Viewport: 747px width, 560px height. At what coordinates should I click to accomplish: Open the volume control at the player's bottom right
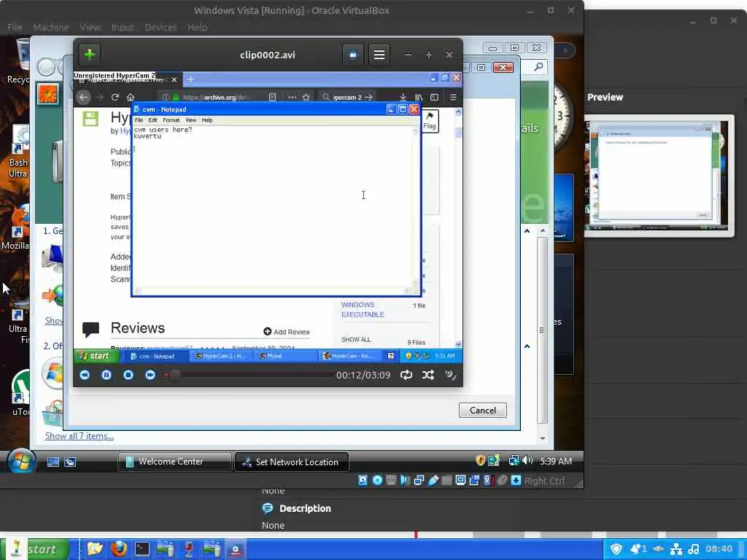(x=451, y=376)
